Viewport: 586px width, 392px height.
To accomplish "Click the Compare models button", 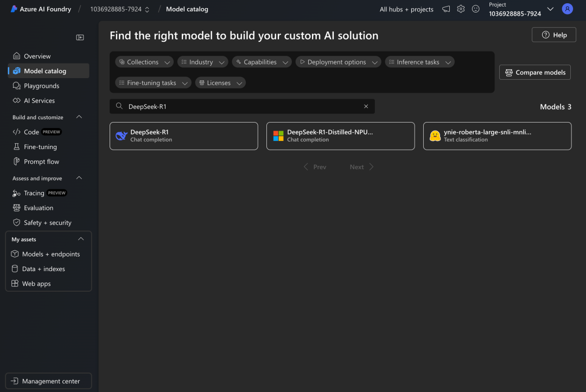I will 534,73.
